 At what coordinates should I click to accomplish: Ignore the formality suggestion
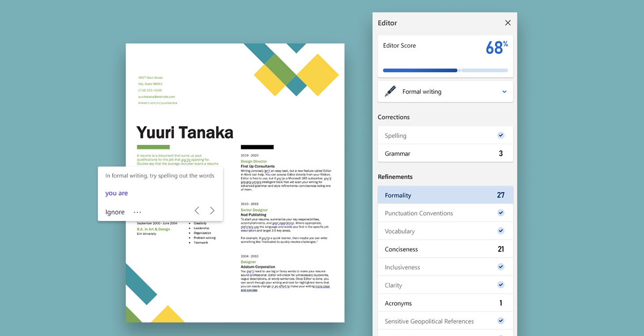tap(115, 212)
